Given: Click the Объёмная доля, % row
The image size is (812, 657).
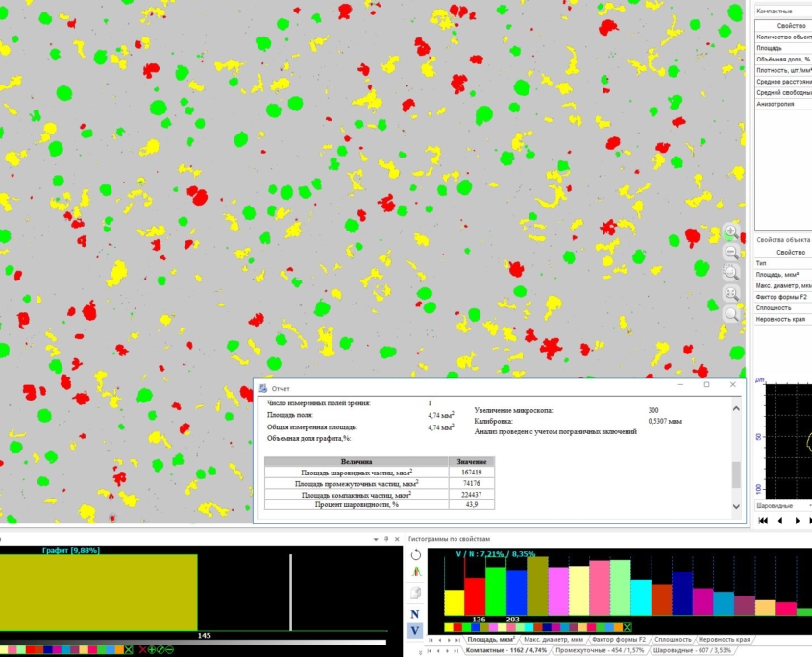Looking at the screenshot, I should tap(783, 59).
